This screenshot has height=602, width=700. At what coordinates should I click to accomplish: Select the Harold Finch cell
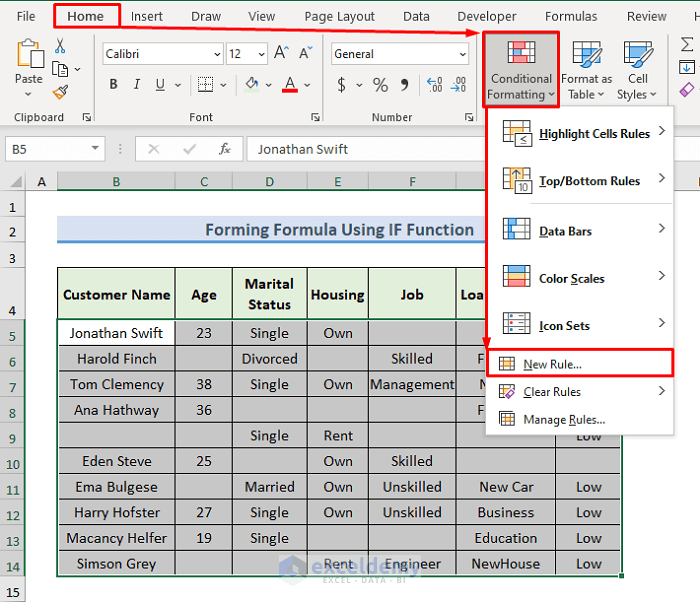(x=117, y=359)
